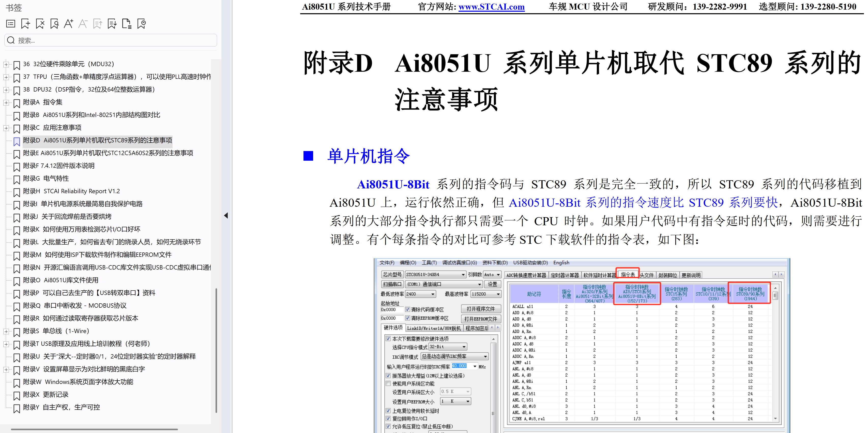Image resolution: width=868 pixels, height=433 pixels.
Task: Open the 附录G 电气特性 bookmark
Action: (46, 178)
